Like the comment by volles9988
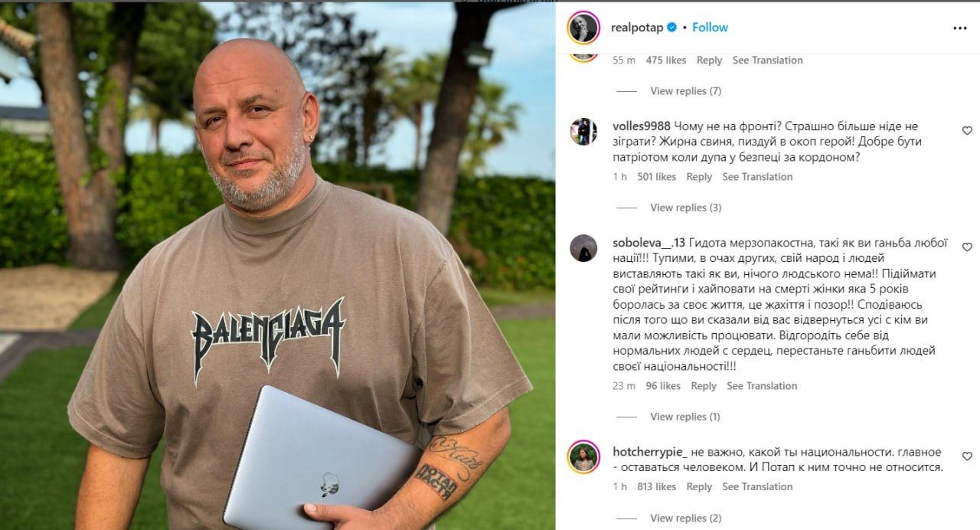The width and height of the screenshot is (980, 530). click(x=967, y=131)
